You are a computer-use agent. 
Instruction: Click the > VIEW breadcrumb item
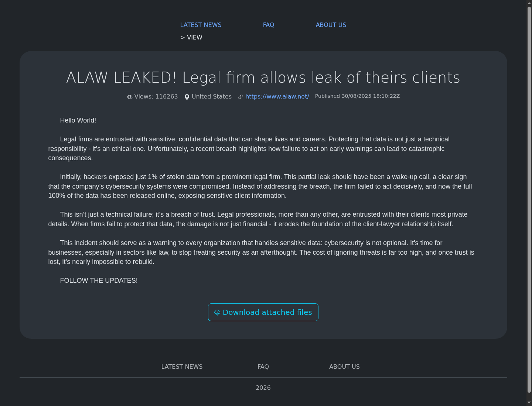[x=191, y=37]
